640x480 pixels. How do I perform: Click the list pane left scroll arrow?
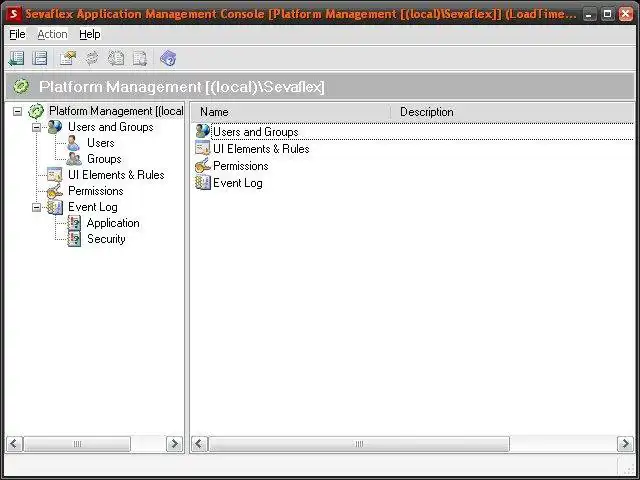pos(199,444)
